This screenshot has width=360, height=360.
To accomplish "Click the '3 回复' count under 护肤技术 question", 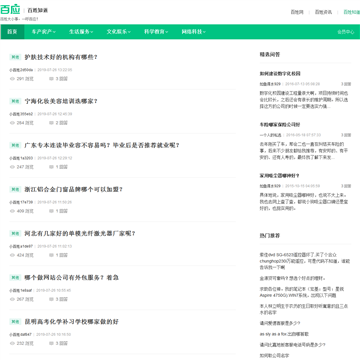I will 61,79.
